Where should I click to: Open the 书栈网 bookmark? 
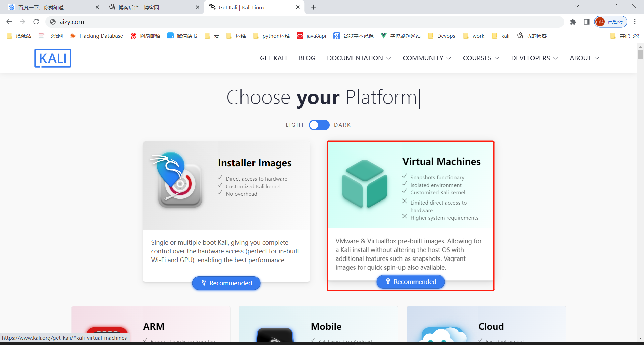(51, 36)
